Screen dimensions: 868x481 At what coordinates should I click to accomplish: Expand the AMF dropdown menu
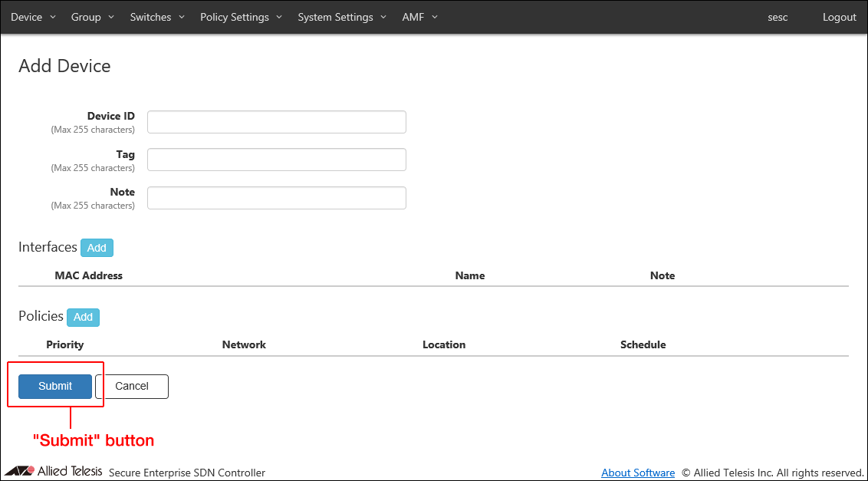pyautogui.click(x=419, y=17)
